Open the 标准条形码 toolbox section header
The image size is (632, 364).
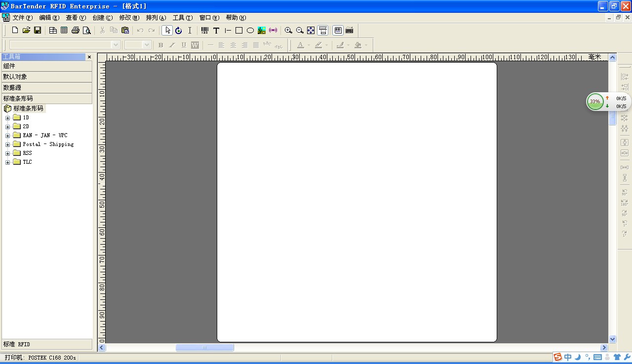tap(47, 99)
